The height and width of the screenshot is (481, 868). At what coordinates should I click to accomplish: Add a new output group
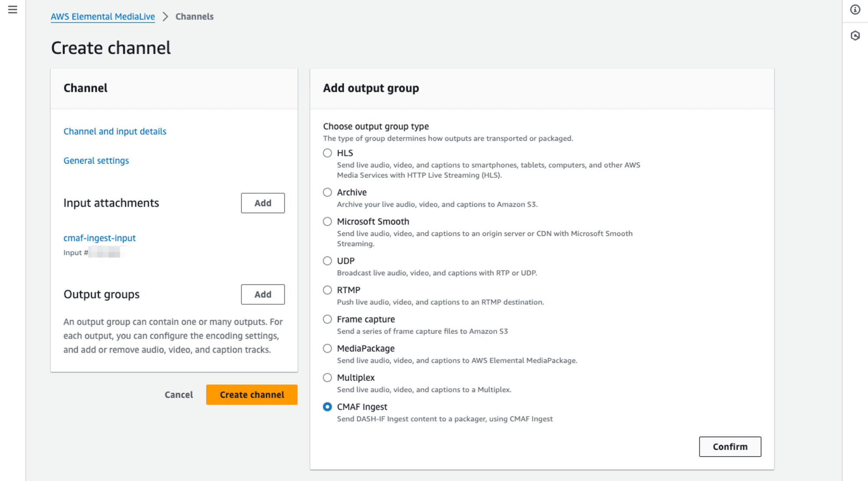(263, 294)
